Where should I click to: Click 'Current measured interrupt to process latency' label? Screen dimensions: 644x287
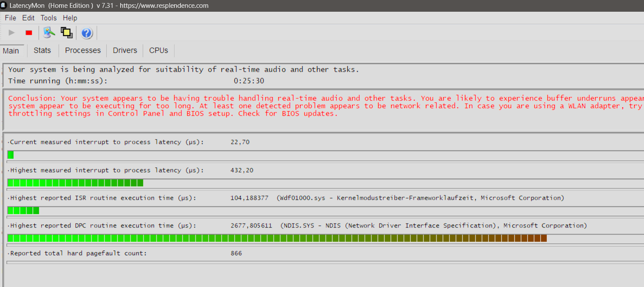coord(106,142)
